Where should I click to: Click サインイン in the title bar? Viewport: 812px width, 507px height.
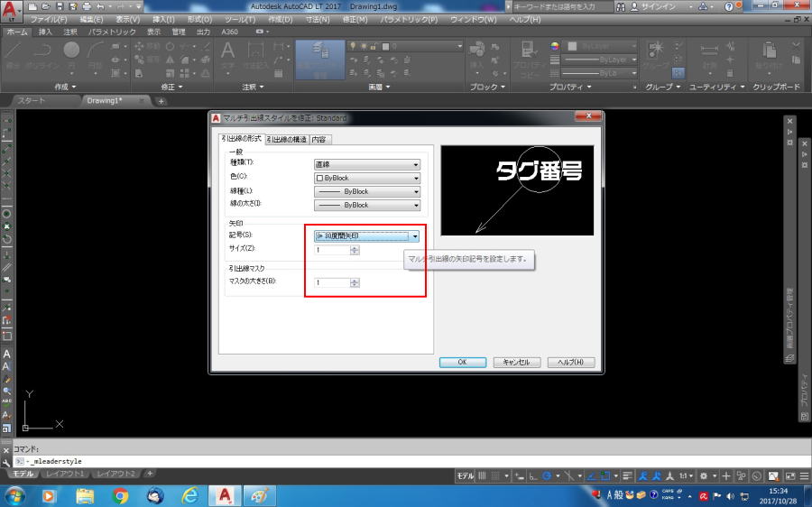pyautogui.click(x=658, y=6)
